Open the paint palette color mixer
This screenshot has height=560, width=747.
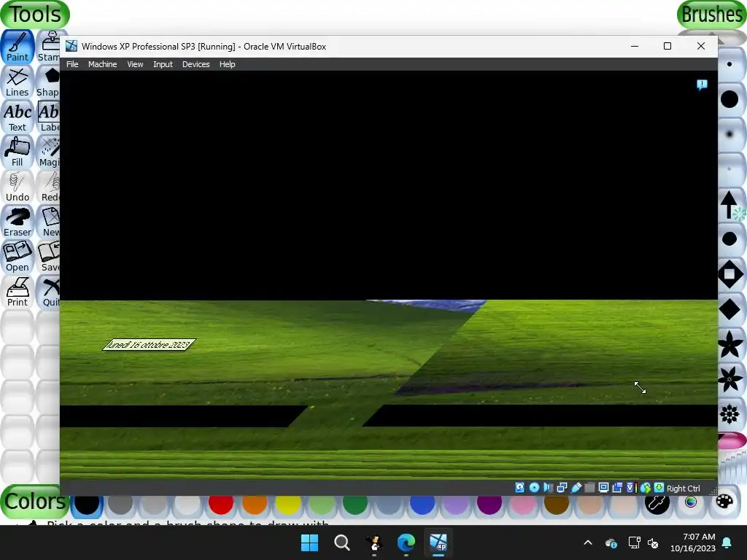point(724,502)
